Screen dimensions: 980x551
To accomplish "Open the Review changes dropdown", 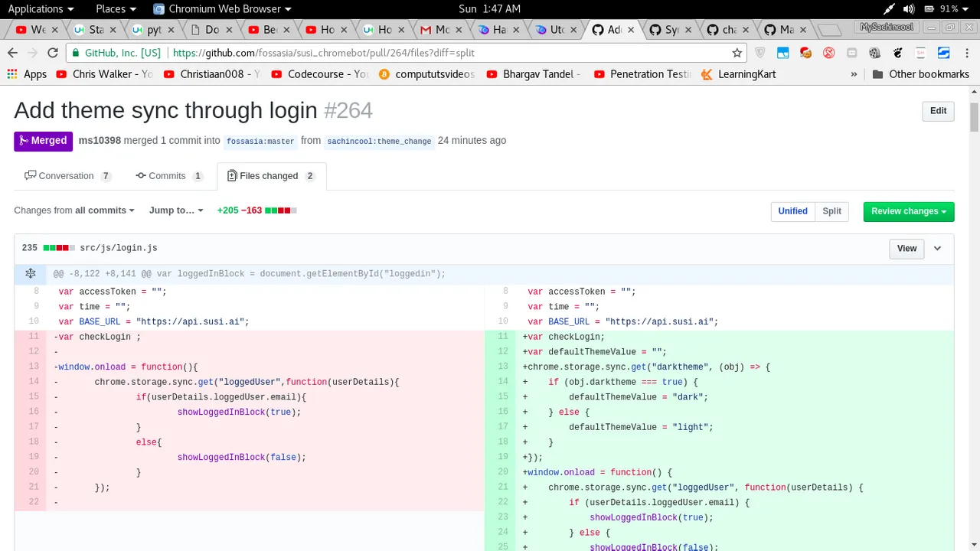I will [909, 211].
